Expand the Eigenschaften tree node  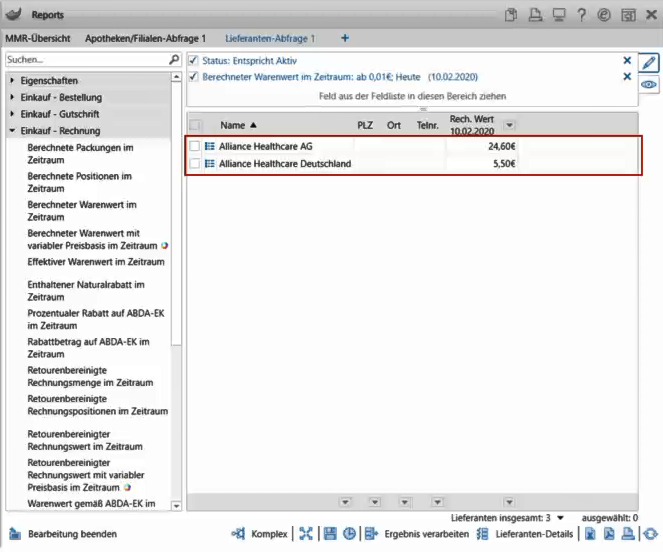(12, 80)
